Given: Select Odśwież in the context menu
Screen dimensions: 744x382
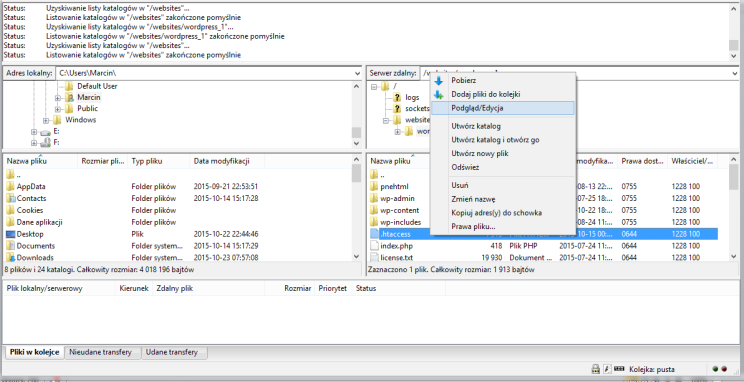Looking at the screenshot, I should (x=503, y=168).
